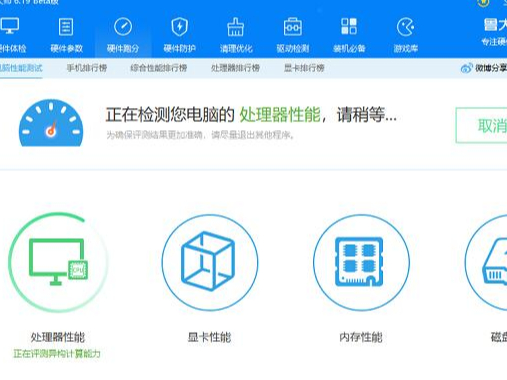Click the green 处理器性能 heading text
The height and width of the screenshot is (380, 507).
280,115
